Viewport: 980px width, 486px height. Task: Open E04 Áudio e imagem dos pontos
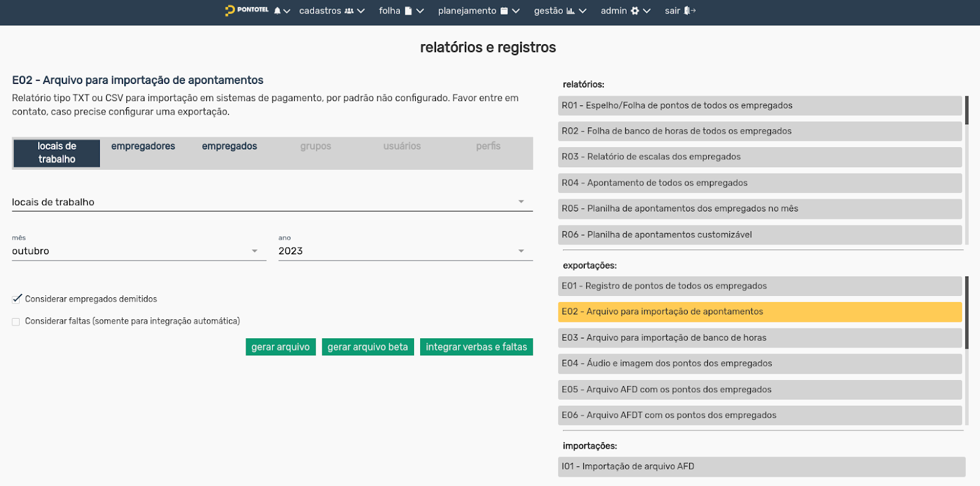tap(760, 363)
